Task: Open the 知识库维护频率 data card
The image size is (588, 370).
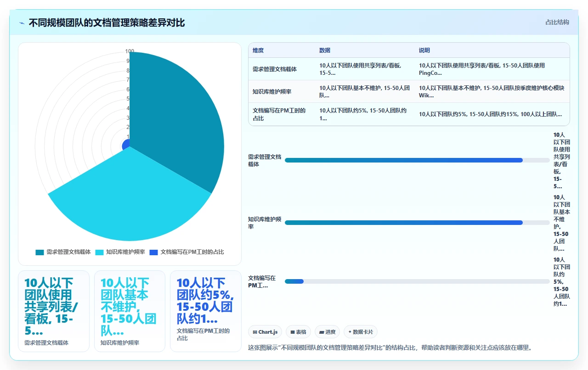Action: pyautogui.click(x=130, y=311)
